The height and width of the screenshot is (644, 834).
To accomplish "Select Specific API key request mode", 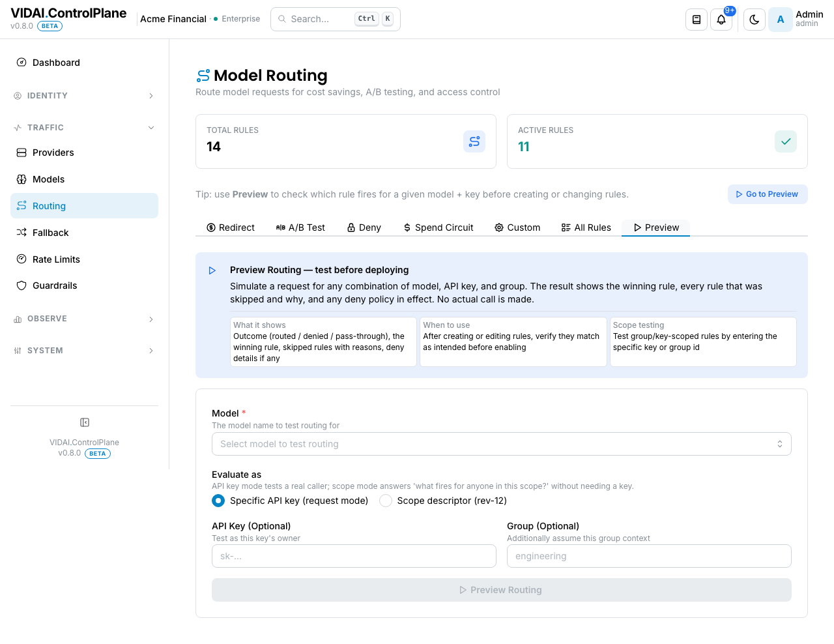I will [x=218, y=501].
